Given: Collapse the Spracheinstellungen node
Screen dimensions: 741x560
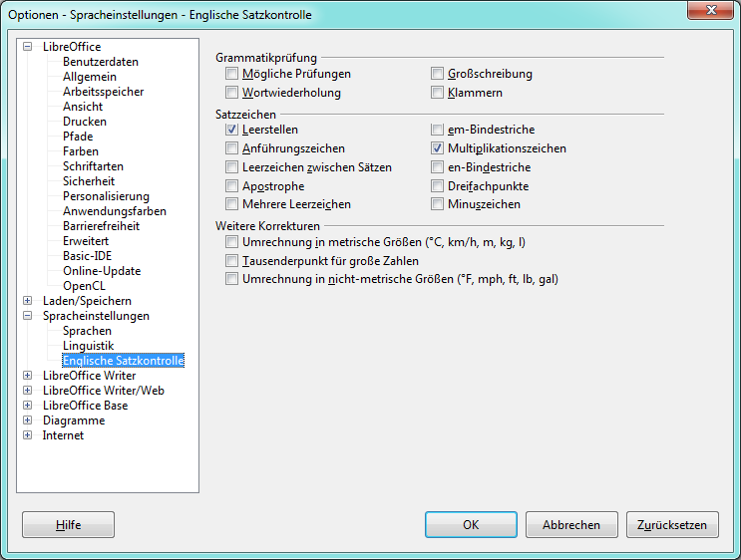Looking at the screenshot, I should coord(27,316).
